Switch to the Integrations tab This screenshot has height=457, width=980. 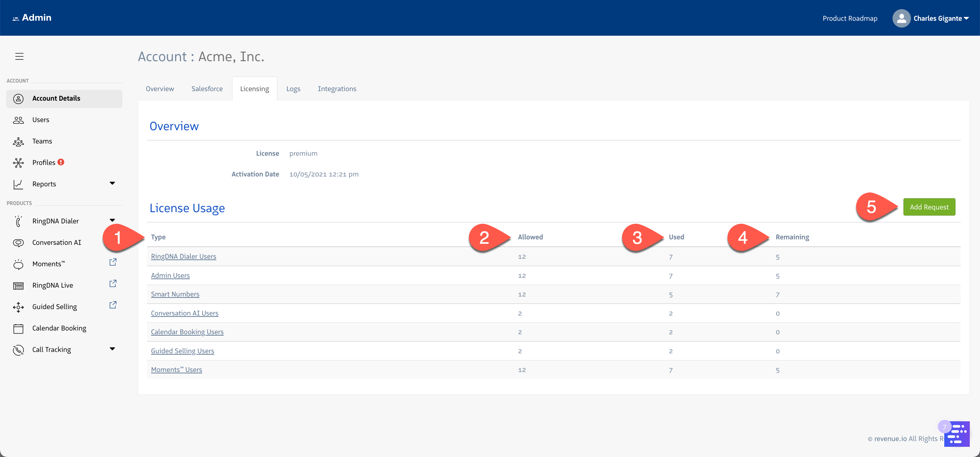click(x=337, y=89)
